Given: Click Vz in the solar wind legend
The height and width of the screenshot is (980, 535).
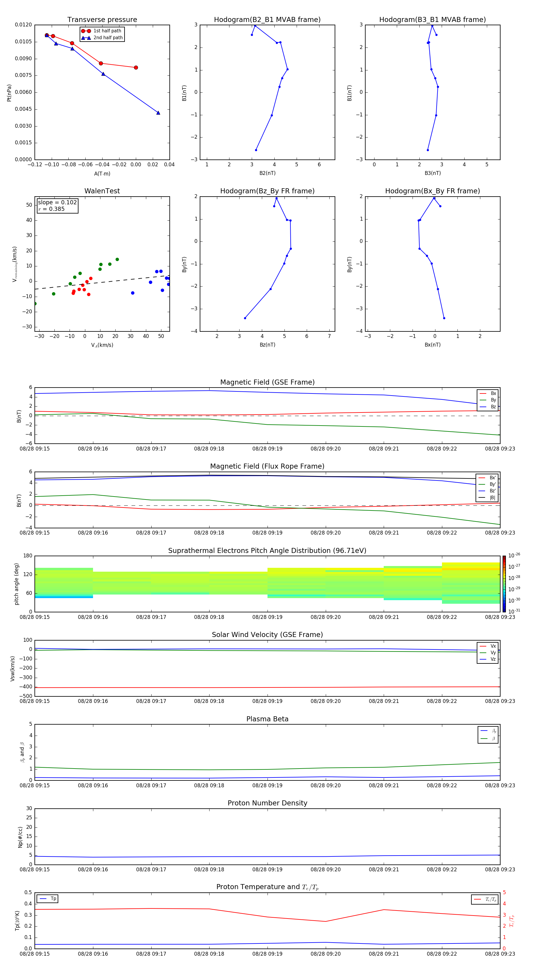Looking at the screenshot, I should (x=488, y=659).
